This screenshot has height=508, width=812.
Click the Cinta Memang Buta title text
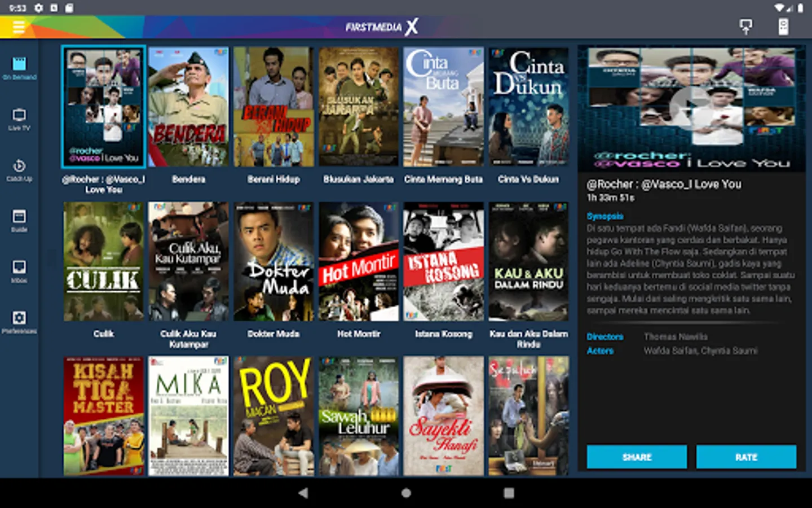(443, 179)
